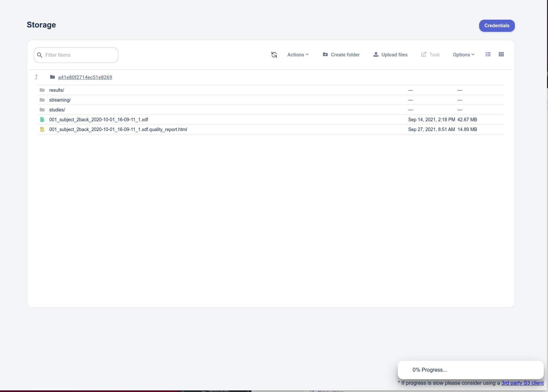Screen dimensions: 548x392
Task: Open the Credentials dialog
Action: tap(497, 26)
